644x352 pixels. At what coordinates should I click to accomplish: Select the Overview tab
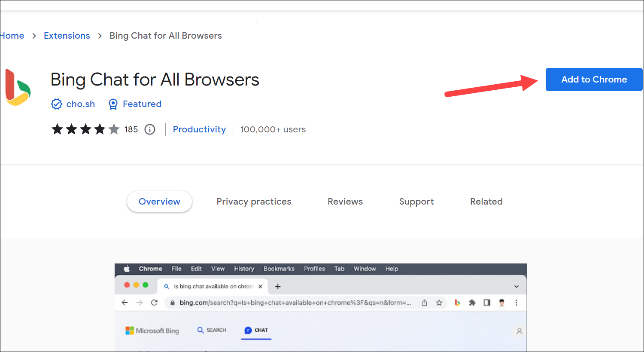click(x=159, y=202)
